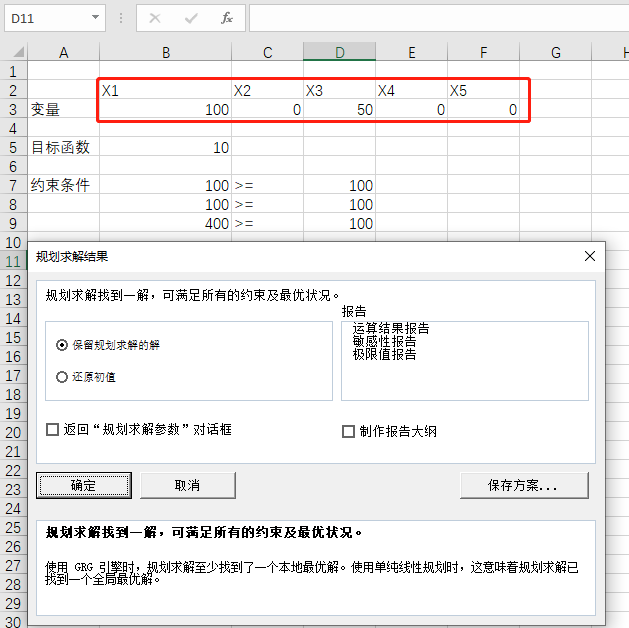Select 运算结果报告 in the reports list
Image resolution: width=629 pixels, height=628 pixels.
(391, 328)
